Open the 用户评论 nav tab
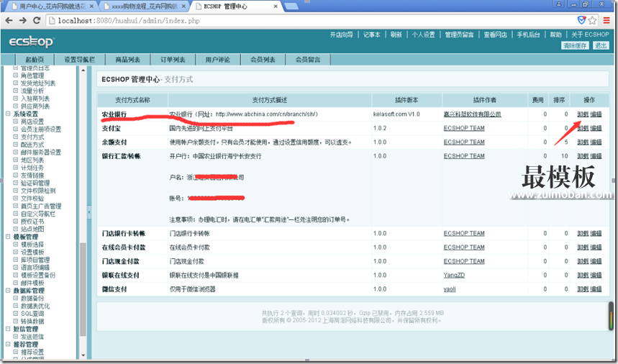Image resolution: width=618 pixels, height=364 pixels. click(217, 60)
